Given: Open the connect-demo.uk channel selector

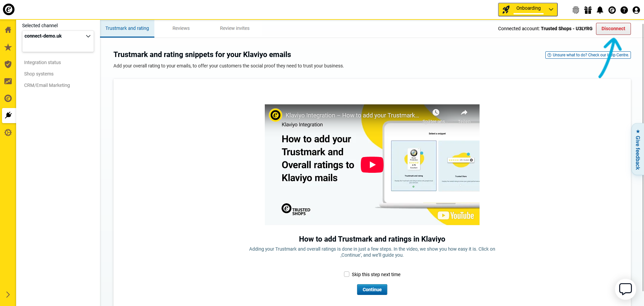Looking at the screenshot, I should (58, 36).
